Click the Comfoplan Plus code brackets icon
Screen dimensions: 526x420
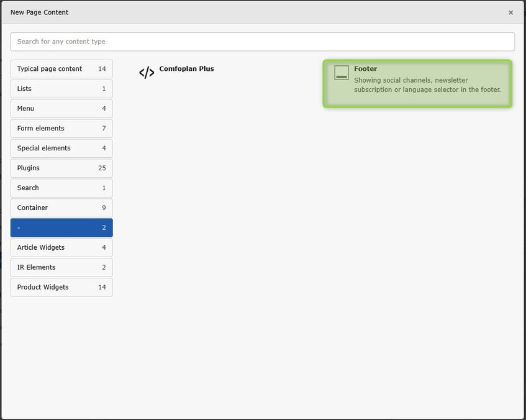(x=147, y=73)
